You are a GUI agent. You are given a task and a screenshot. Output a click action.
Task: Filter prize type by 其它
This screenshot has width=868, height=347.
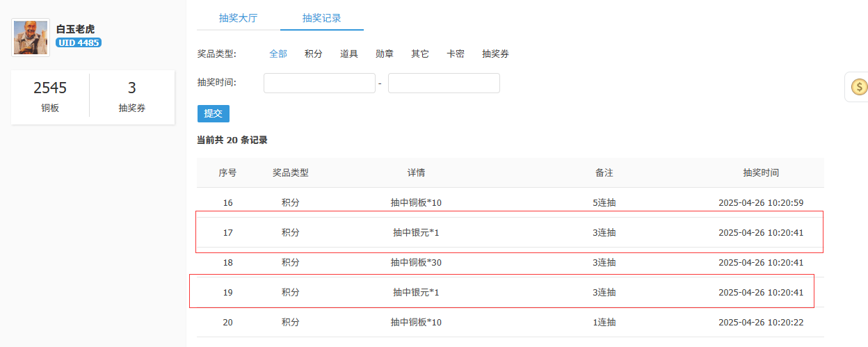(420, 54)
